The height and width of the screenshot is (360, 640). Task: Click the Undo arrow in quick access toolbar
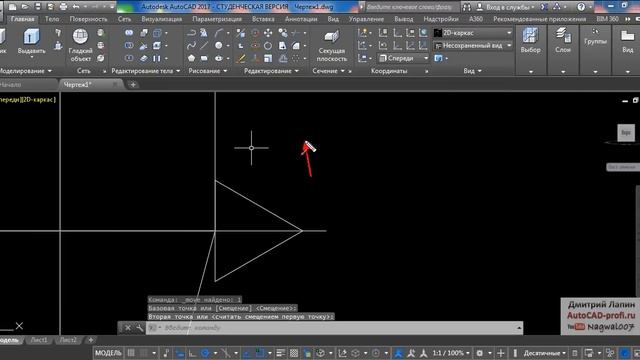[x=76, y=7]
